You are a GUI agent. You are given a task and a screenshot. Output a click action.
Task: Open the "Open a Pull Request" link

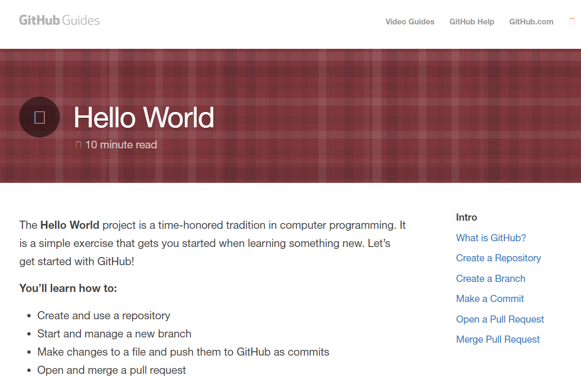tap(500, 319)
